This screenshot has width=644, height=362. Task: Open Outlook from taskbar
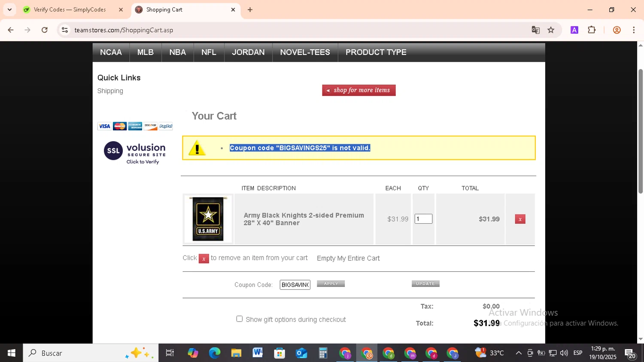301,353
